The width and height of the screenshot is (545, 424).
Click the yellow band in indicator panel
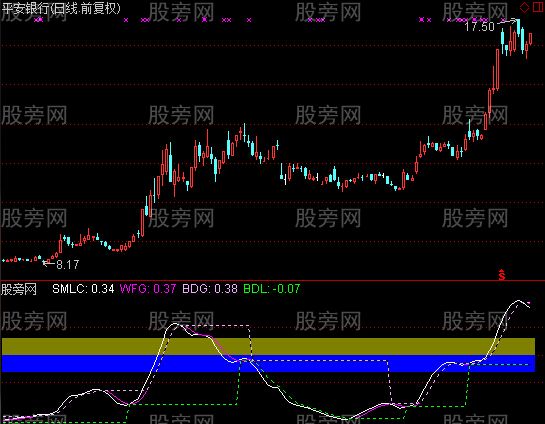268,346
